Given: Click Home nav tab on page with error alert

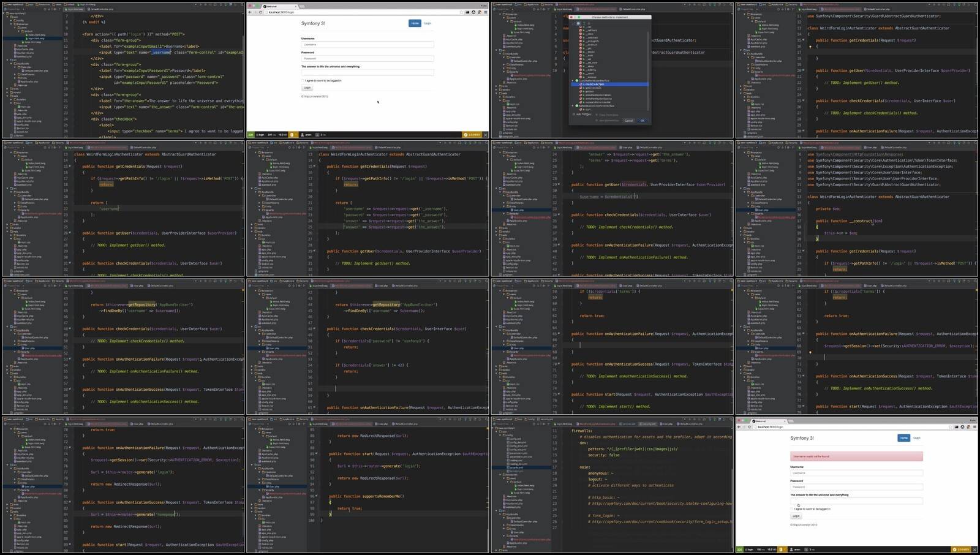Looking at the screenshot, I should [903, 438].
